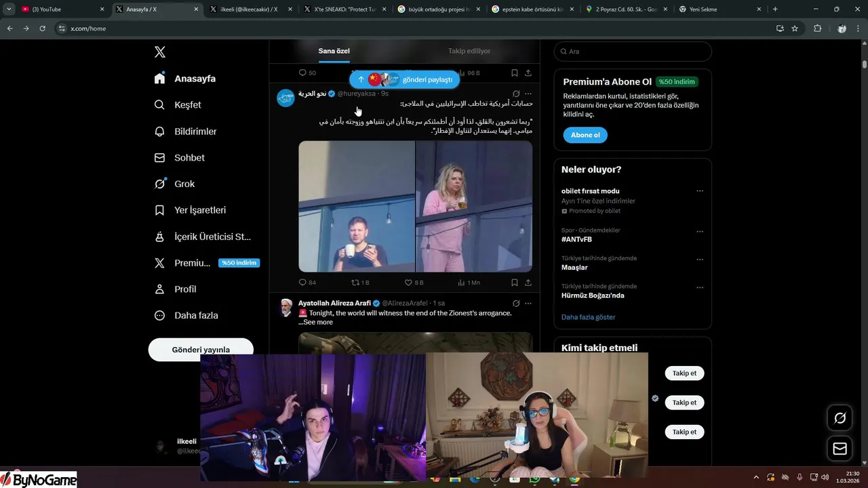Image resolution: width=868 pixels, height=488 pixels.
Task: Like the hureyaksa post with 8 B likes
Action: pyautogui.click(x=414, y=283)
